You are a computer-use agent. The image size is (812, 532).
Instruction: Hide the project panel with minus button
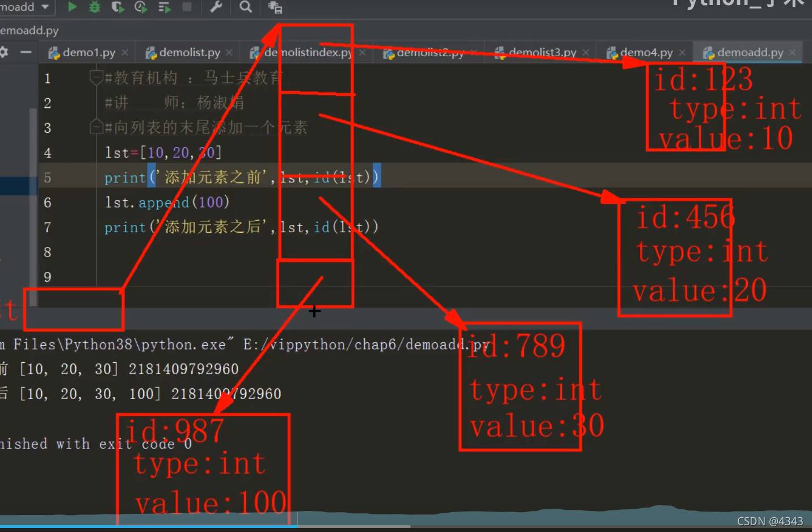[26, 52]
